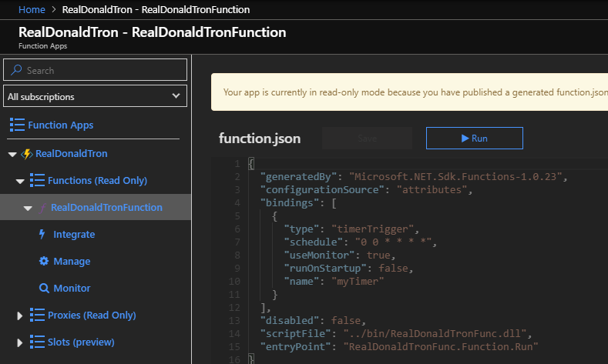Viewport: 608px width, 364px height.
Task: Click the Search input field
Action: tap(95, 70)
